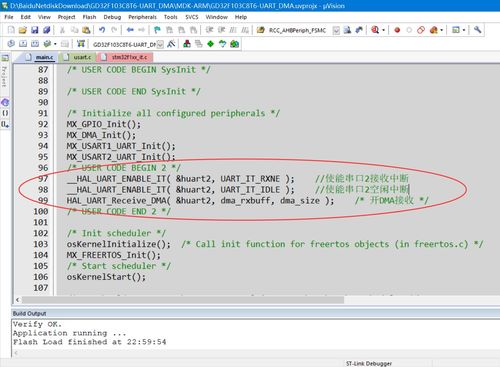The image size is (500, 367).
Task: Open the Project side panel tab
Action: coord(4,77)
